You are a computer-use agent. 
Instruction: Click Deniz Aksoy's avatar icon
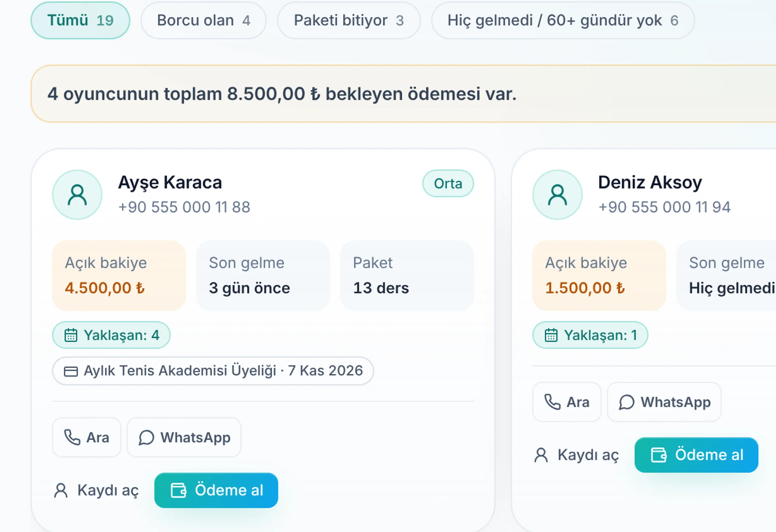[x=557, y=195]
